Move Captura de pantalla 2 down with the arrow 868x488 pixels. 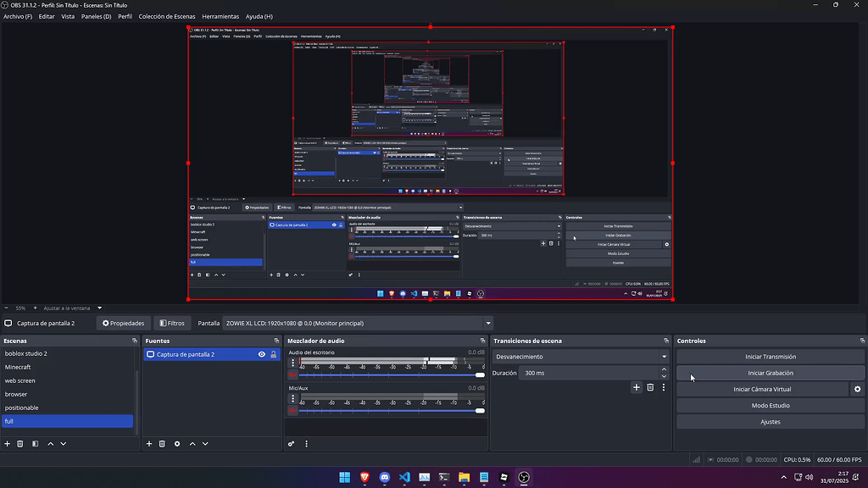(x=204, y=443)
